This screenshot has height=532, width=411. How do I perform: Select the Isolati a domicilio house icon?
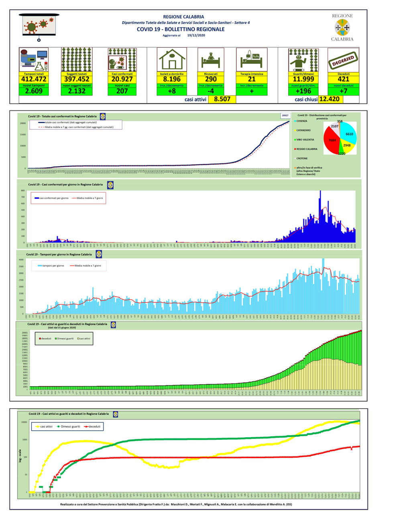coord(172,60)
